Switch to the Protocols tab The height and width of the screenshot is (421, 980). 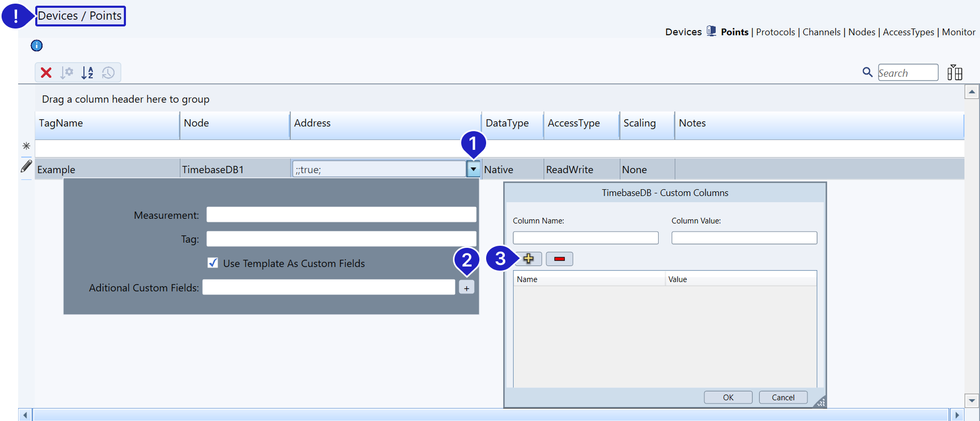pyautogui.click(x=775, y=32)
